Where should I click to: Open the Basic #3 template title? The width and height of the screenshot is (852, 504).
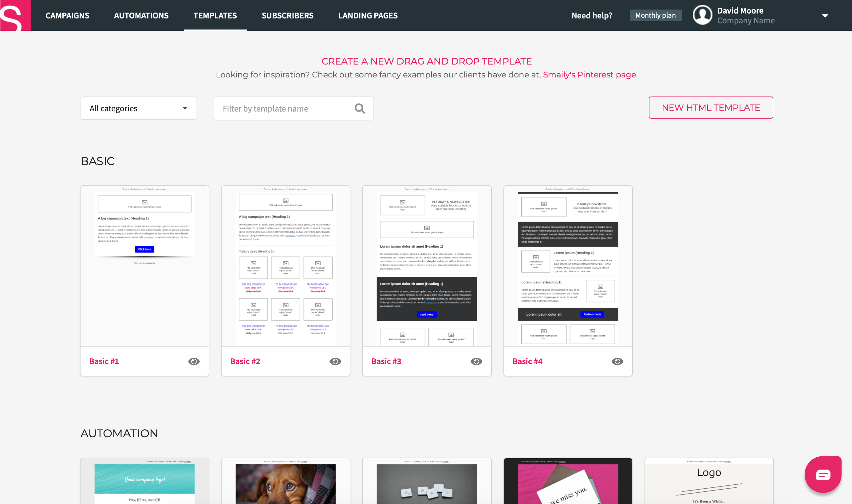coord(386,361)
